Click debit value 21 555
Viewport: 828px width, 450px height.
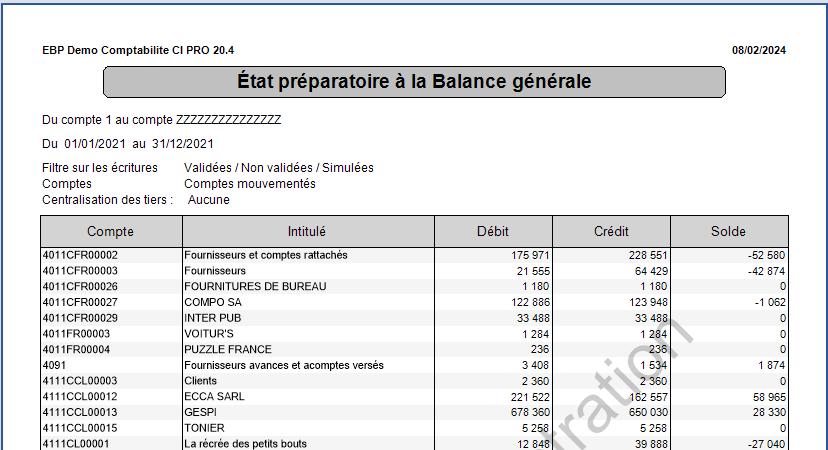coord(533,271)
